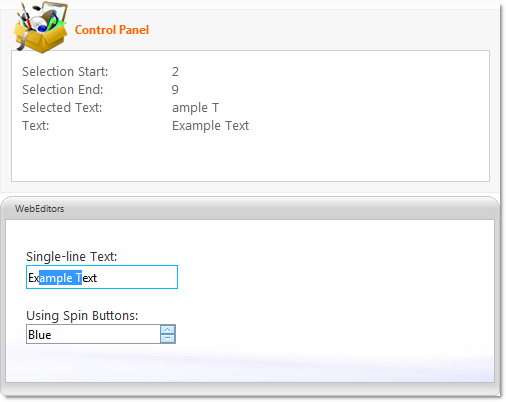The image size is (506, 402).
Task: Click the Control Panel heading
Action: pyautogui.click(x=112, y=30)
